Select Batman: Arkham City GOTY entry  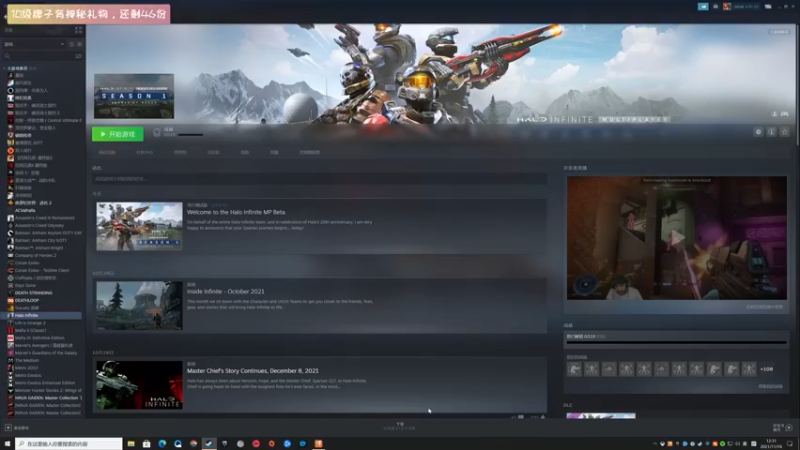click(41, 240)
